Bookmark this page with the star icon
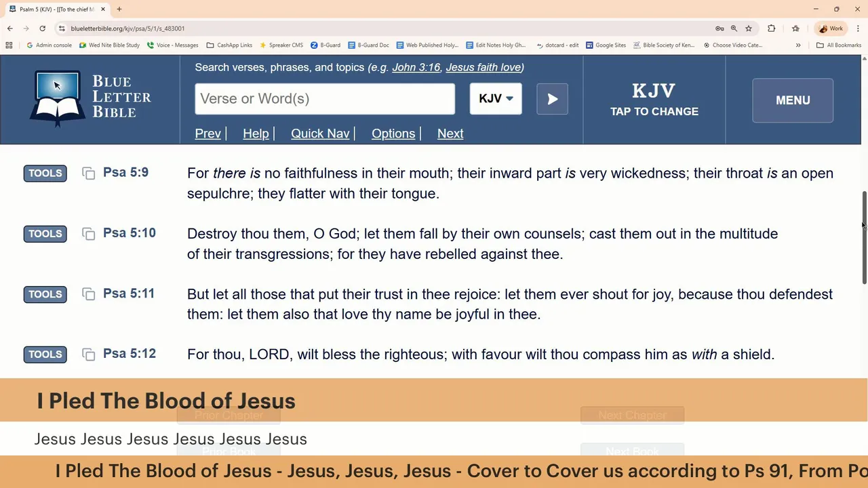 (749, 28)
